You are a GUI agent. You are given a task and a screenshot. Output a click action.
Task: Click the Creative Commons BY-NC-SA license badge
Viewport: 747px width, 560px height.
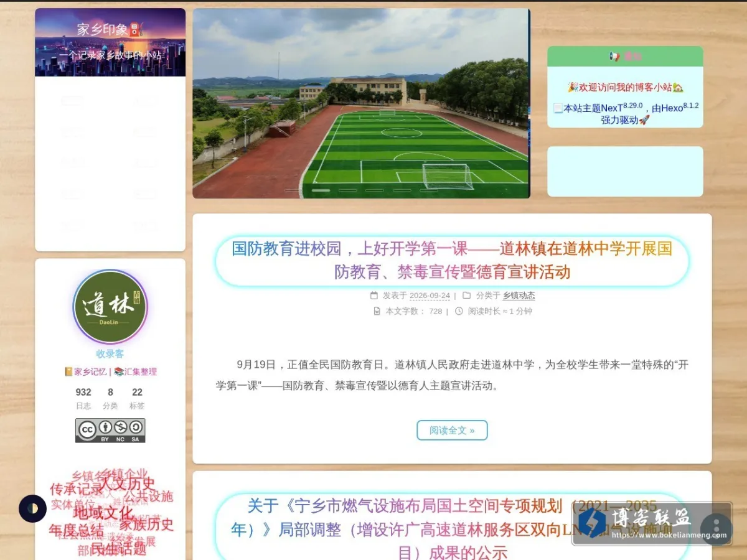(x=110, y=430)
